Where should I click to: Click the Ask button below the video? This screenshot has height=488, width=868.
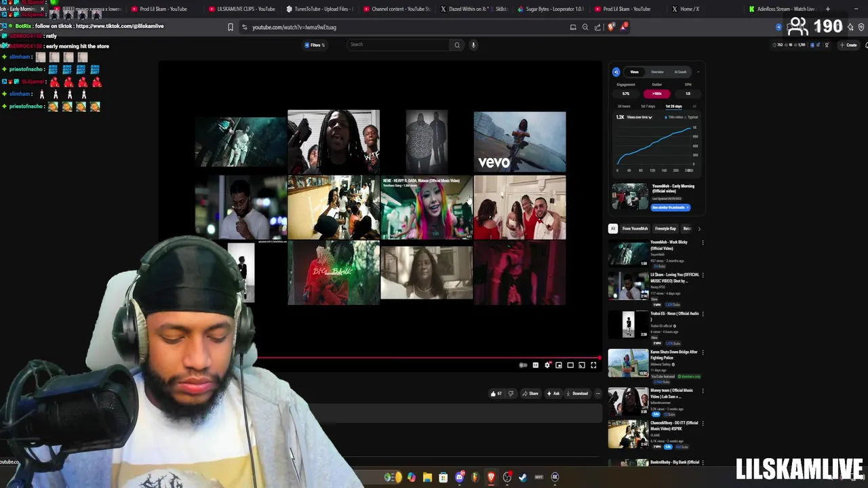tap(553, 394)
